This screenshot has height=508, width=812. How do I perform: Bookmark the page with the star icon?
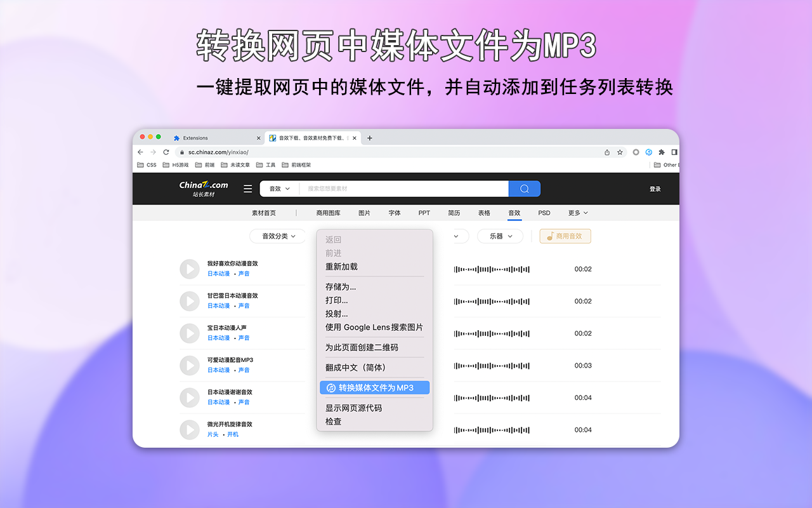click(619, 152)
